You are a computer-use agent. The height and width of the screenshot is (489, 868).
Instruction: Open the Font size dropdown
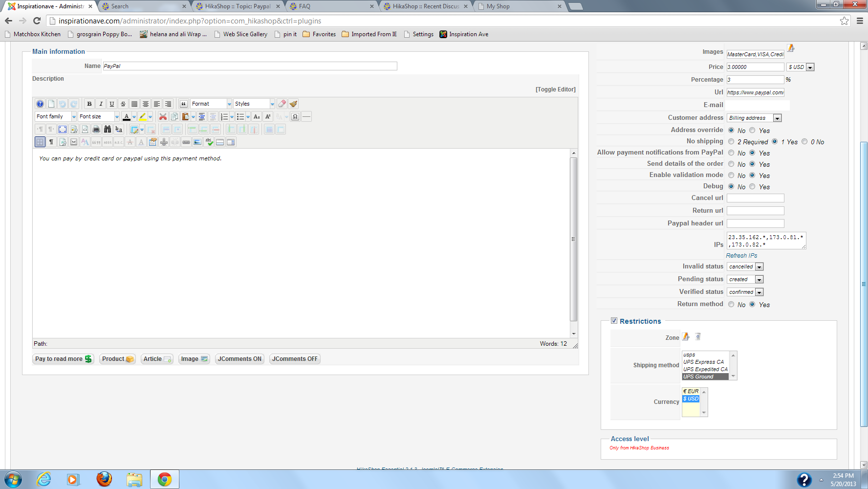tap(99, 116)
